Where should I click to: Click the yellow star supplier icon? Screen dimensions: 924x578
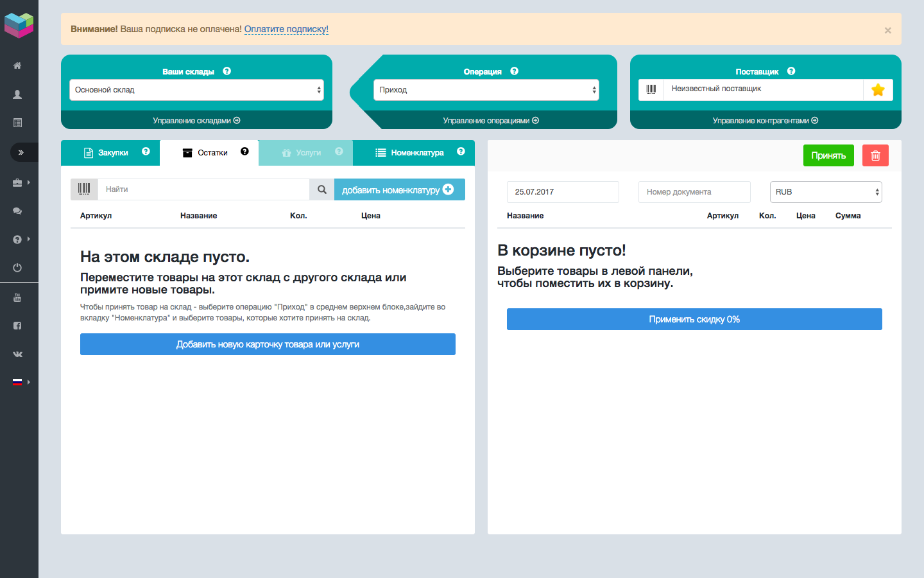click(x=878, y=90)
